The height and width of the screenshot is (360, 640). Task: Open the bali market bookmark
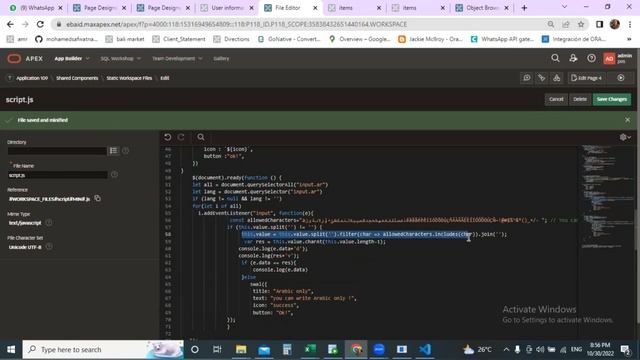pos(125,39)
